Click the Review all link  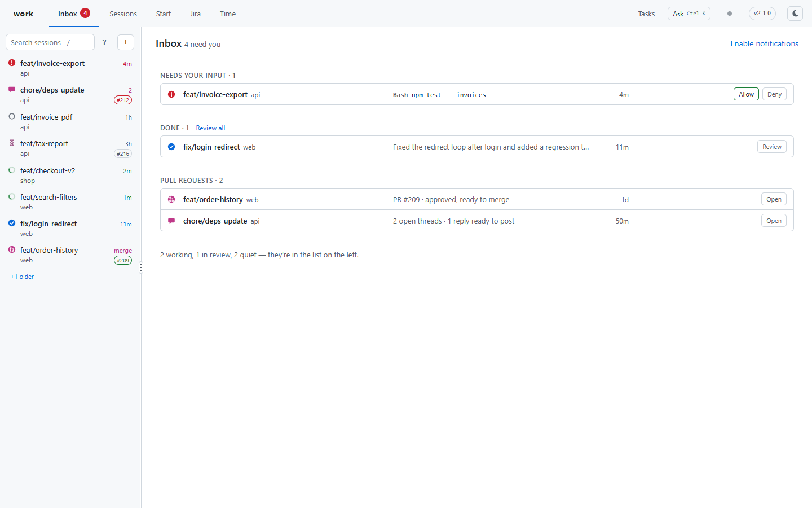click(x=210, y=128)
